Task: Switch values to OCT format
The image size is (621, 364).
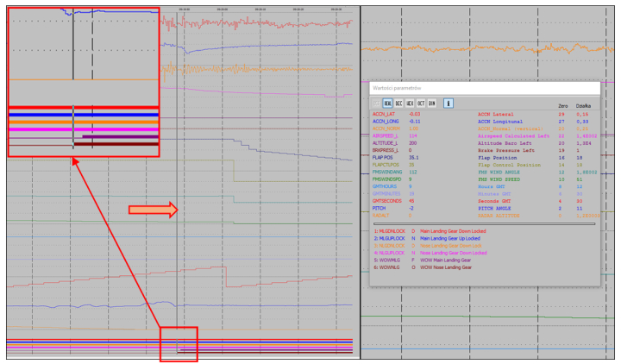Action: 421,104
